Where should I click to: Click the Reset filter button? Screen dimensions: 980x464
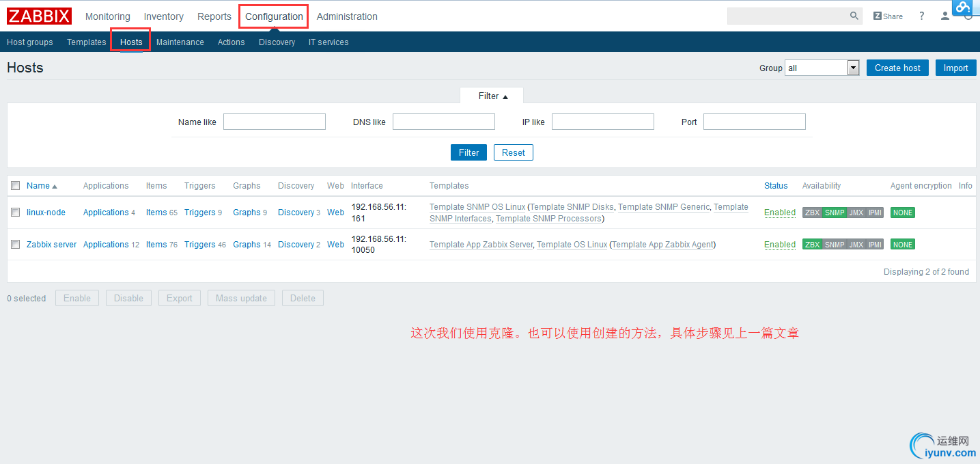coord(514,152)
